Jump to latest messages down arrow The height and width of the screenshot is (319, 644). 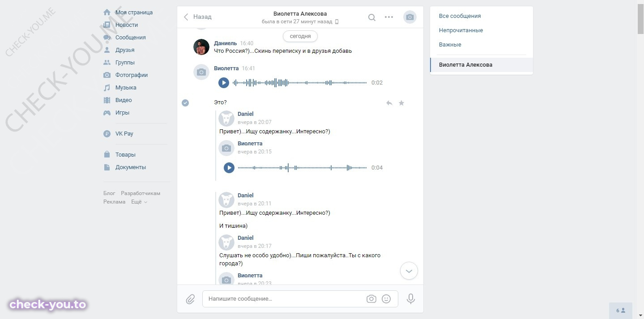(409, 271)
